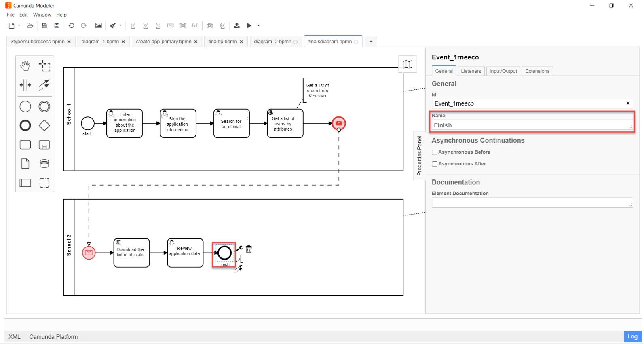This screenshot has height=344, width=644.
Task: Undo the last change
Action: pyautogui.click(x=72, y=25)
